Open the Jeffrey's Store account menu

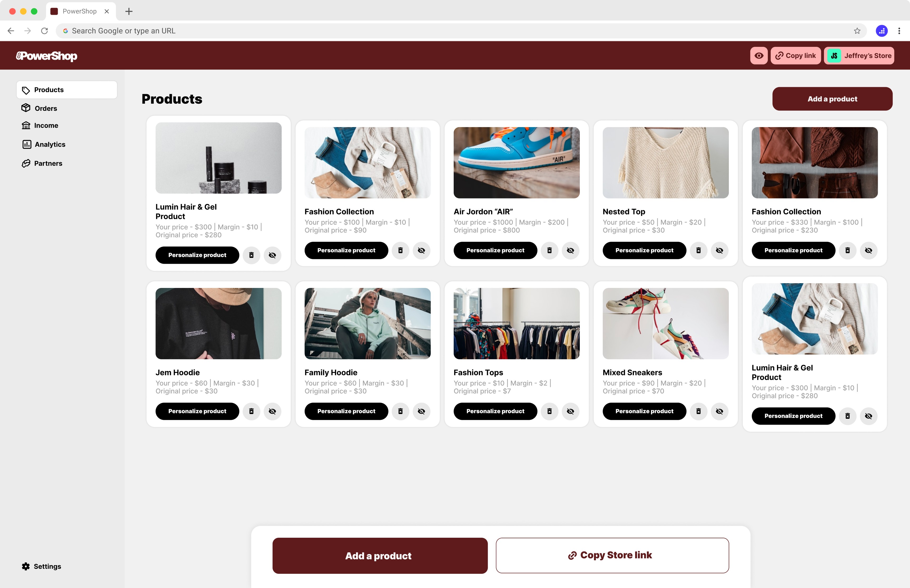[x=859, y=56]
